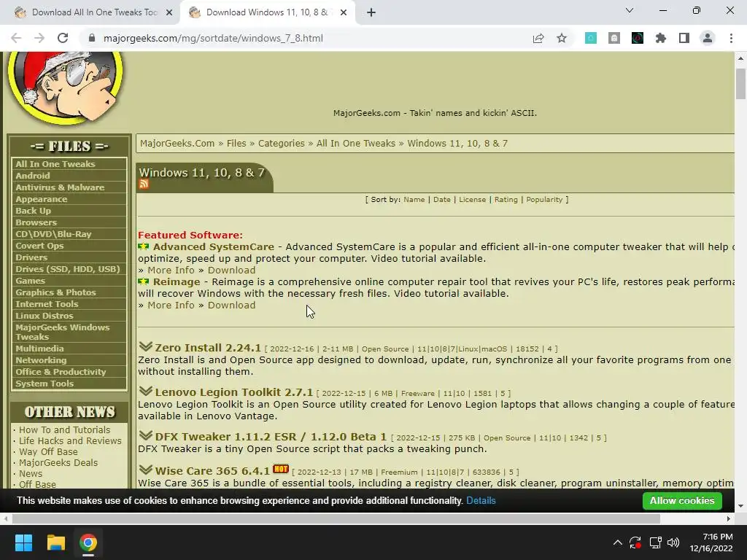
Task: Click the horizontal scrollbar right arrow
Action: [x=729, y=518]
